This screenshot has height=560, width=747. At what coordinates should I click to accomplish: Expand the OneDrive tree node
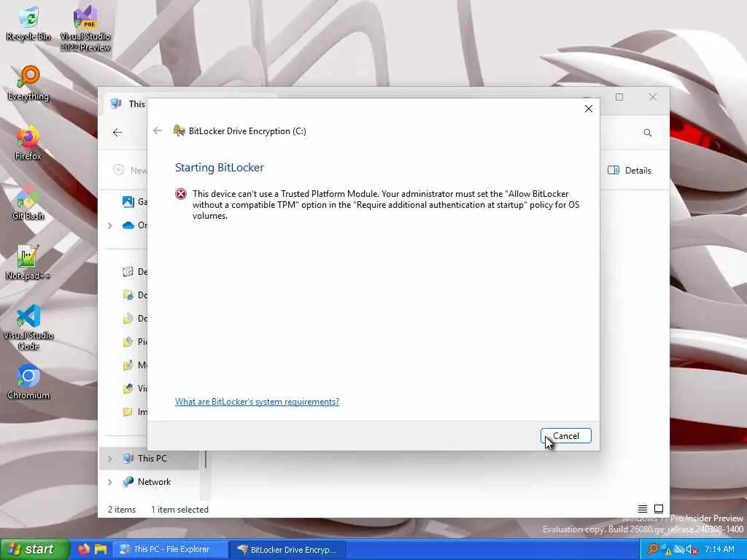point(110,225)
